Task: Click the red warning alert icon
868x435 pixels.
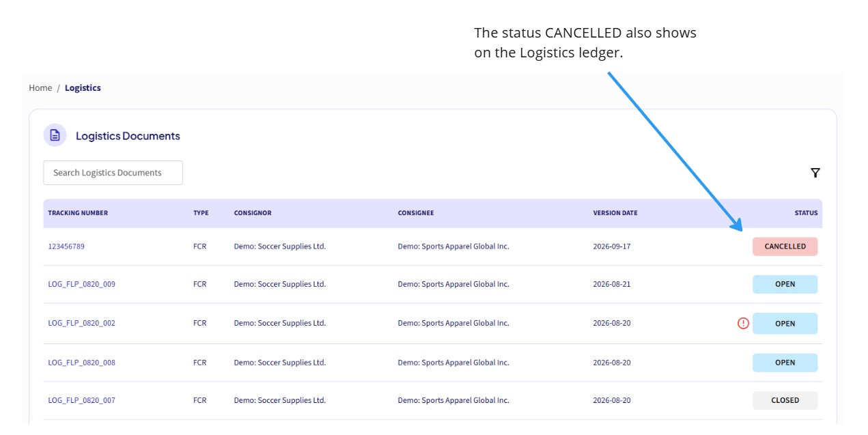Action: tap(743, 323)
